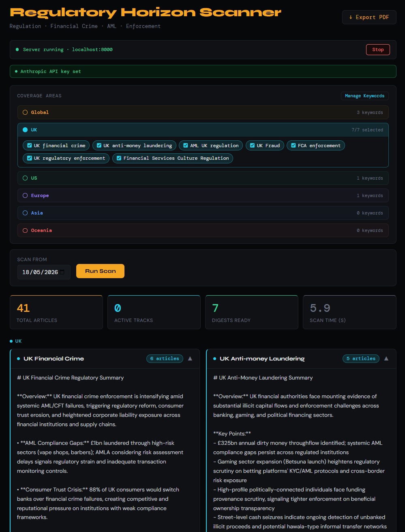
Task: Click '1 keywords' on Europe row
Action: pos(370,195)
